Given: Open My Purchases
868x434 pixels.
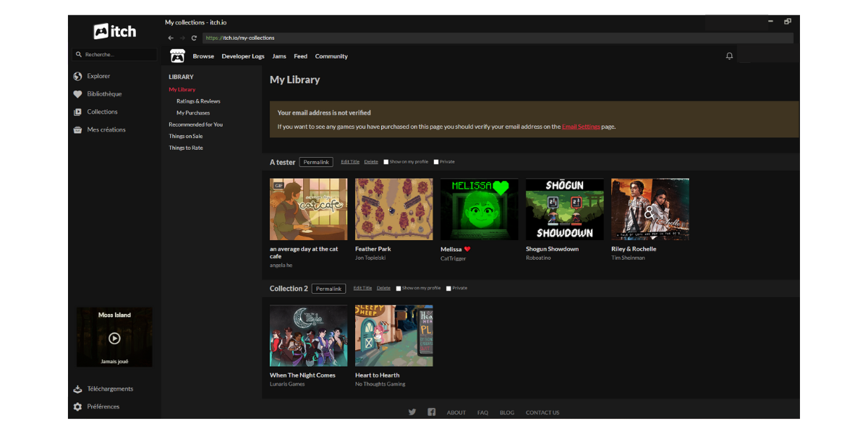Looking at the screenshot, I should click(193, 113).
